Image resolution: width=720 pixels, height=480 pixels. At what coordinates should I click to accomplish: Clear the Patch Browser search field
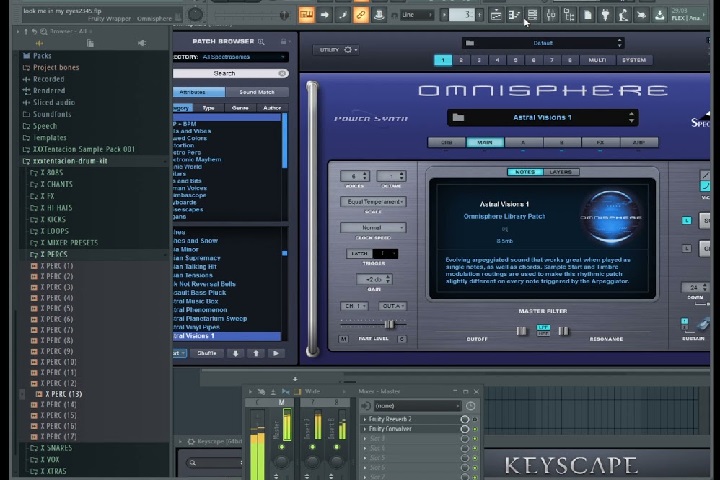tap(282, 73)
